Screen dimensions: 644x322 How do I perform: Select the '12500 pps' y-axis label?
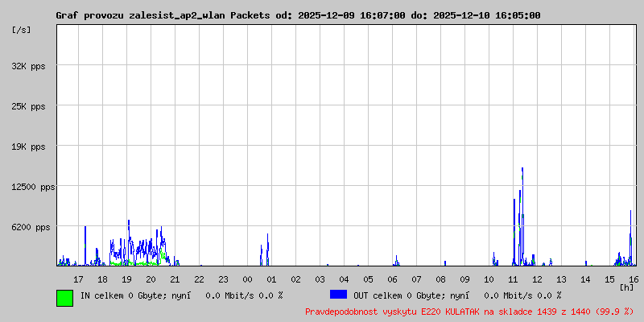(x=33, y=188)
